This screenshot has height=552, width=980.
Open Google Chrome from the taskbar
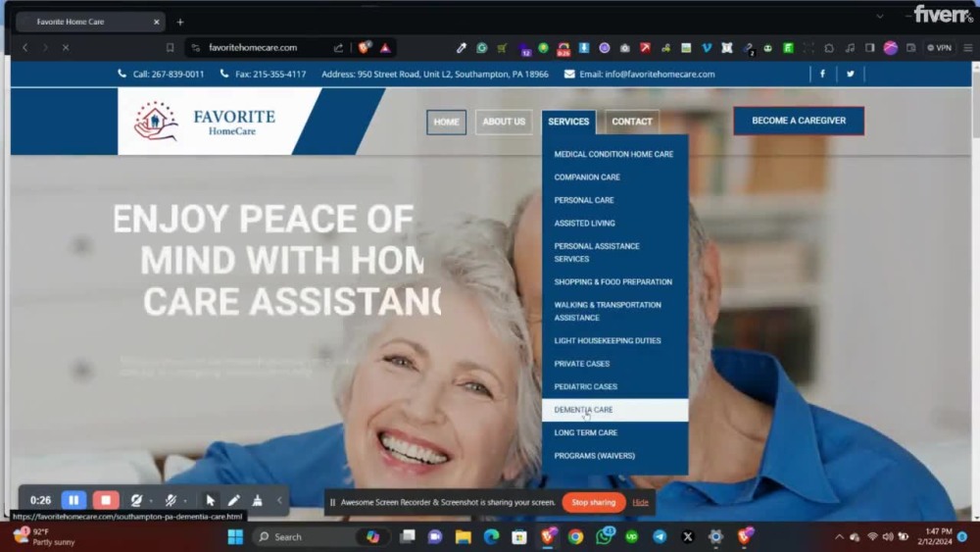575,537
